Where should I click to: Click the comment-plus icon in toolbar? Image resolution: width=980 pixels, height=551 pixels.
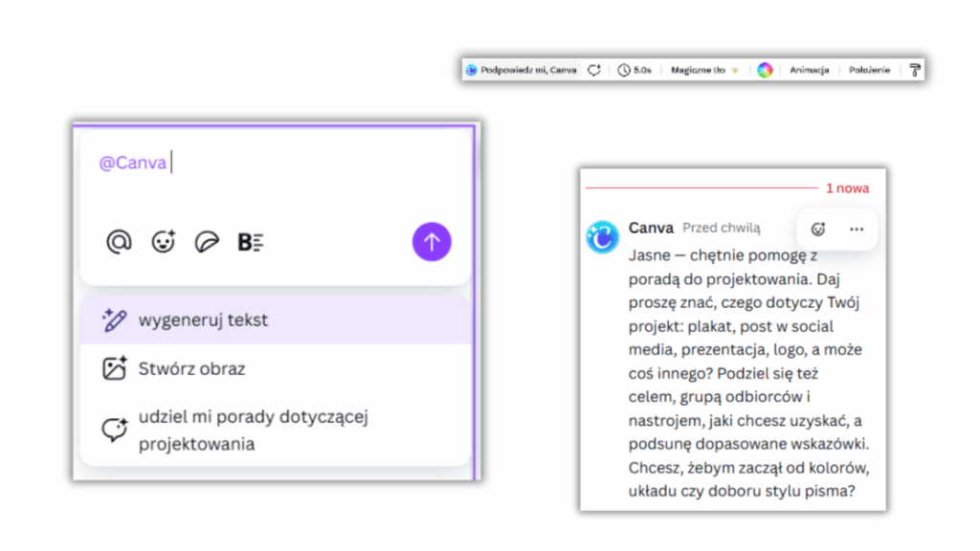click(x=594, y=70)
